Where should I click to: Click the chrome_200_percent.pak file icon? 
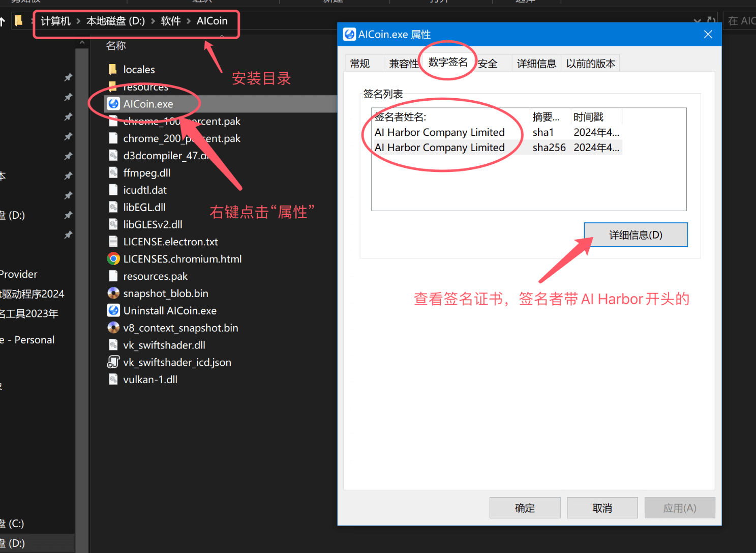pyautogui.click(x=113, y=138)
